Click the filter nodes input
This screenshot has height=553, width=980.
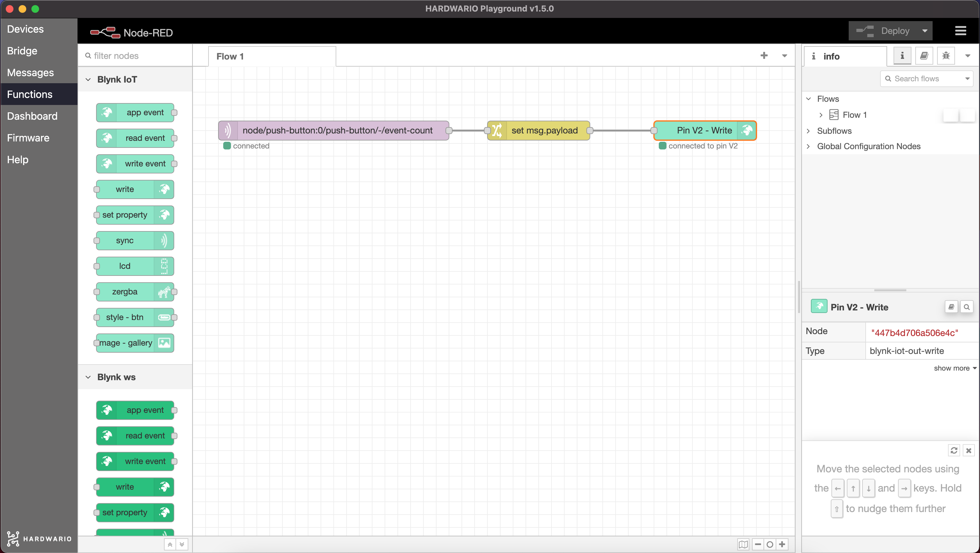[x=135, y=56]
